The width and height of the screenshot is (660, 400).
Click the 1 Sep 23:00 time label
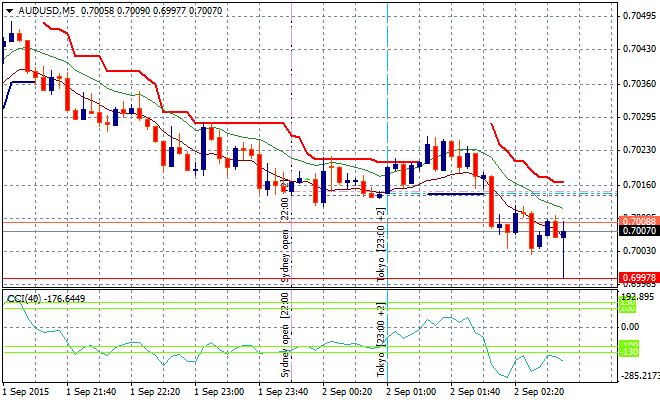click(x=218, y=392)
